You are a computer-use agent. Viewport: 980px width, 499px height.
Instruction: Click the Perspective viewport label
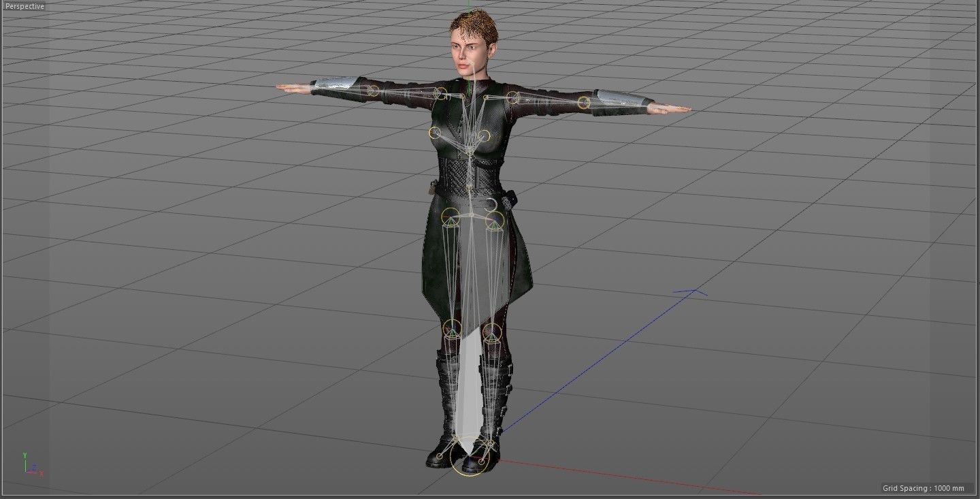point(24,6)
